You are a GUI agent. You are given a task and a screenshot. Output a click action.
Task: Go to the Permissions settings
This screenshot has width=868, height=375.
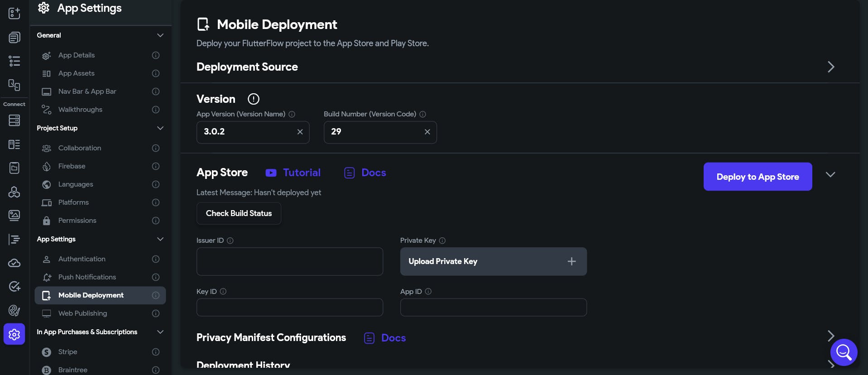pyautogui.click(x=77, y=221)
